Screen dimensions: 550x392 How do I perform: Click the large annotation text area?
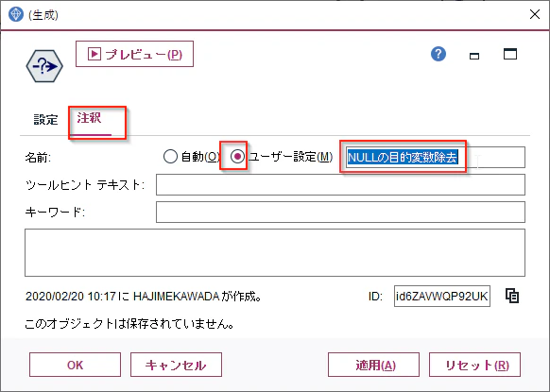pyautogui.click(x=275, y=252)
